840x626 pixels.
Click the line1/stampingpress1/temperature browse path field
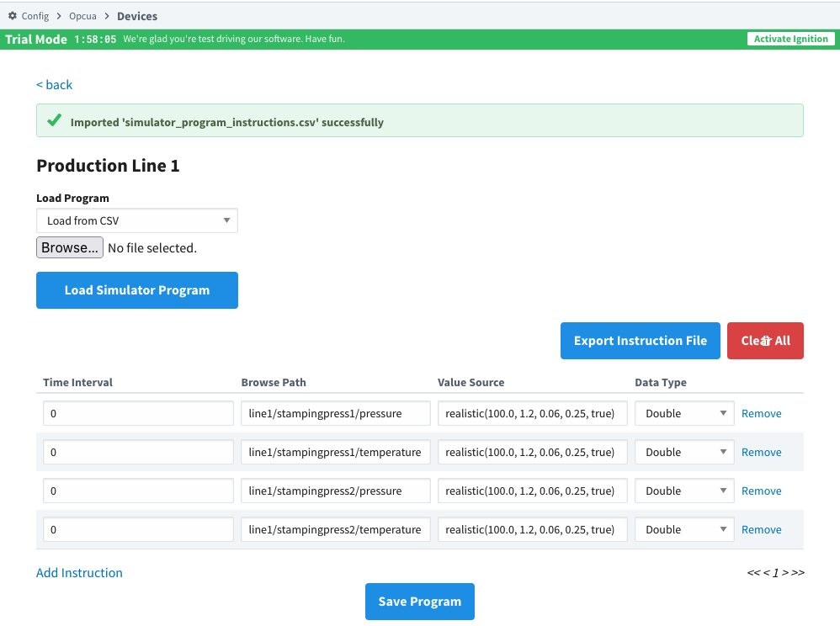point(335,452)
